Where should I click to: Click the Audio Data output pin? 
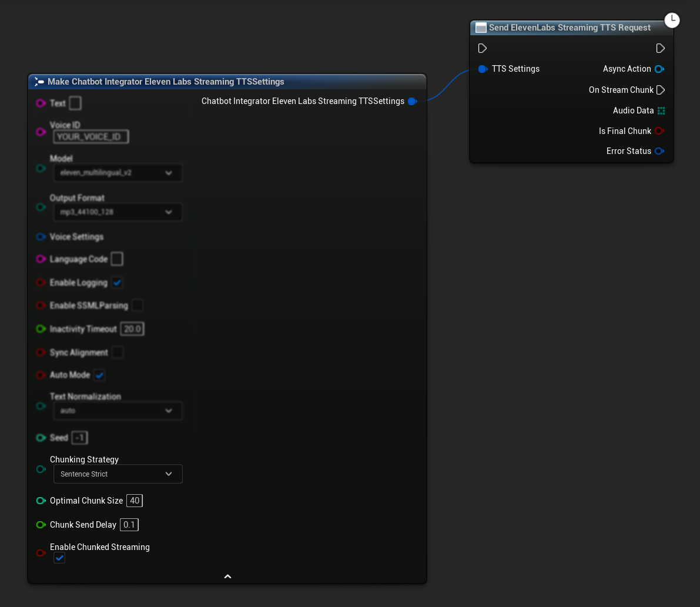661,110
